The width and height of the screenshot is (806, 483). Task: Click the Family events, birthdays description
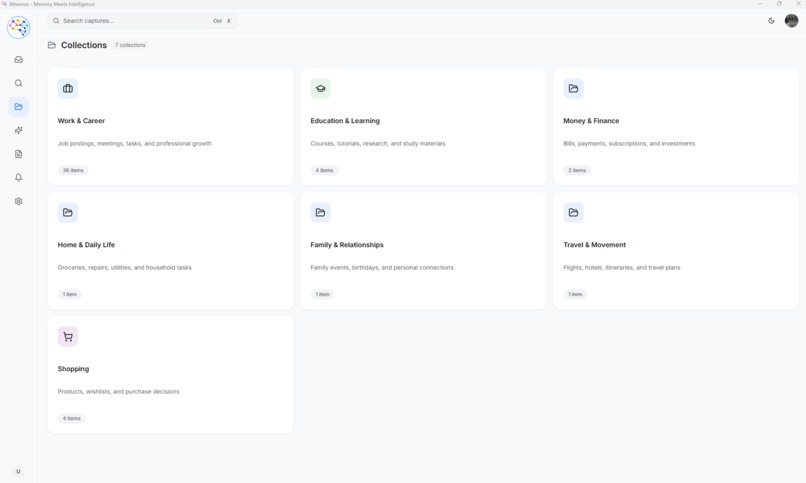(382, 268)
